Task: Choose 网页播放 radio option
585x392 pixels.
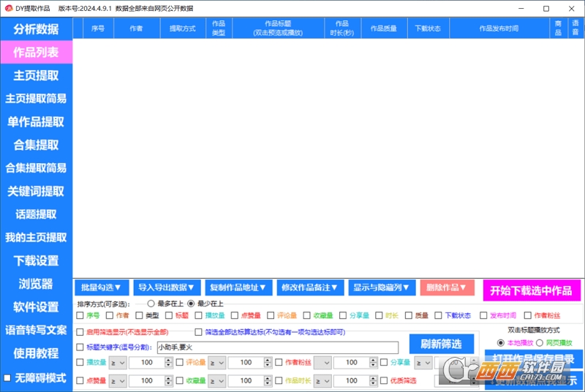Action: point(540,343)
